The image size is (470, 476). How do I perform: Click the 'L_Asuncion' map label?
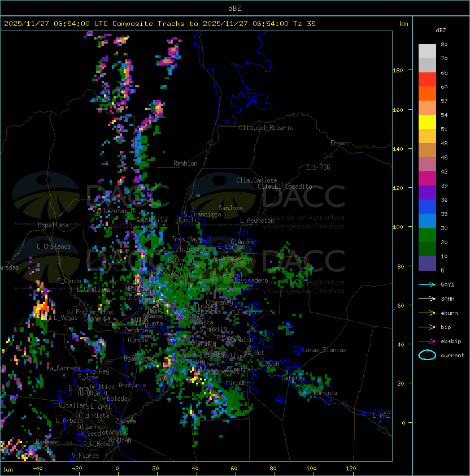point(257,220)
